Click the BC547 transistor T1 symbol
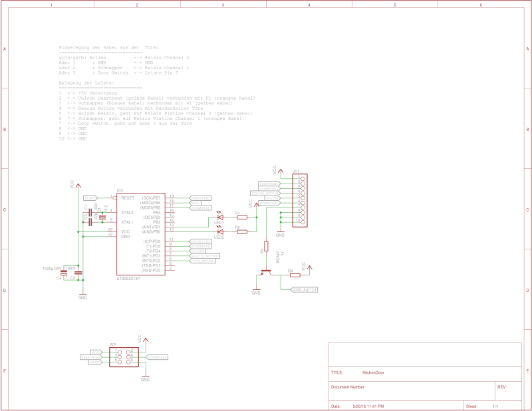 (x=266, y=271)
